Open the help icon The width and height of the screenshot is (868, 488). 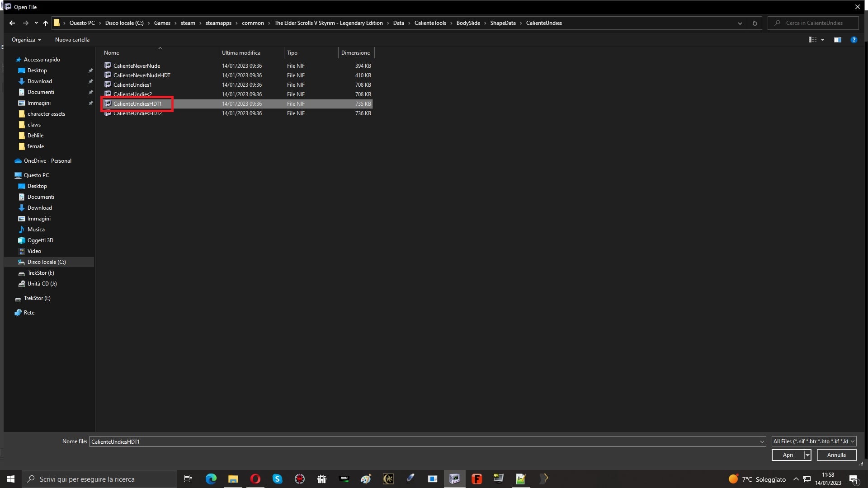pos(854,40)
